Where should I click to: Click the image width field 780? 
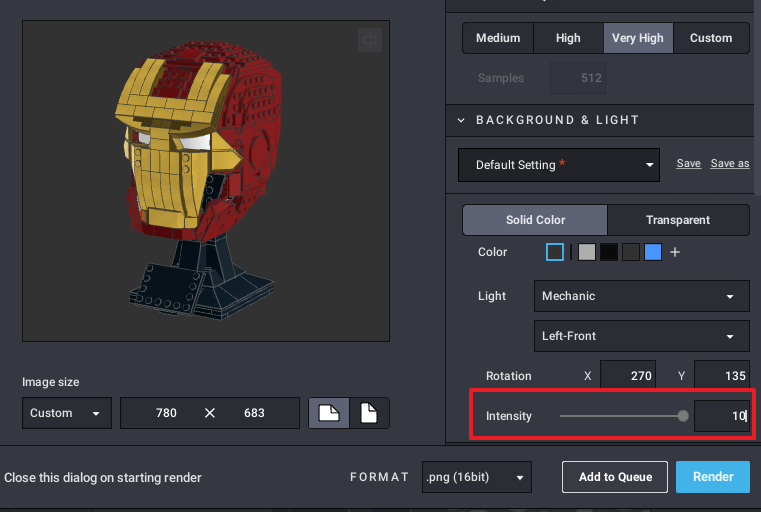coord(166,413)
